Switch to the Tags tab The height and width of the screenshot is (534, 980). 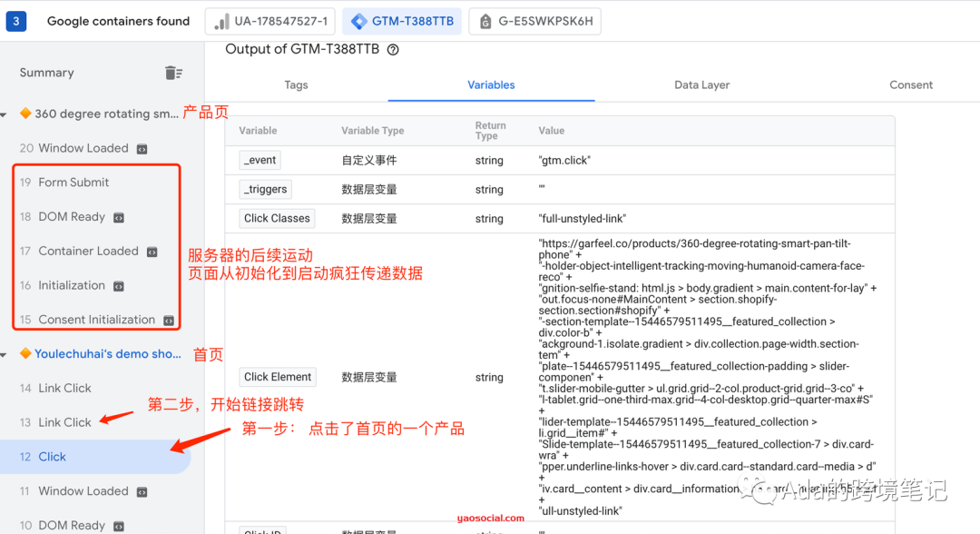pyautogui.click(x=296, y=84)
